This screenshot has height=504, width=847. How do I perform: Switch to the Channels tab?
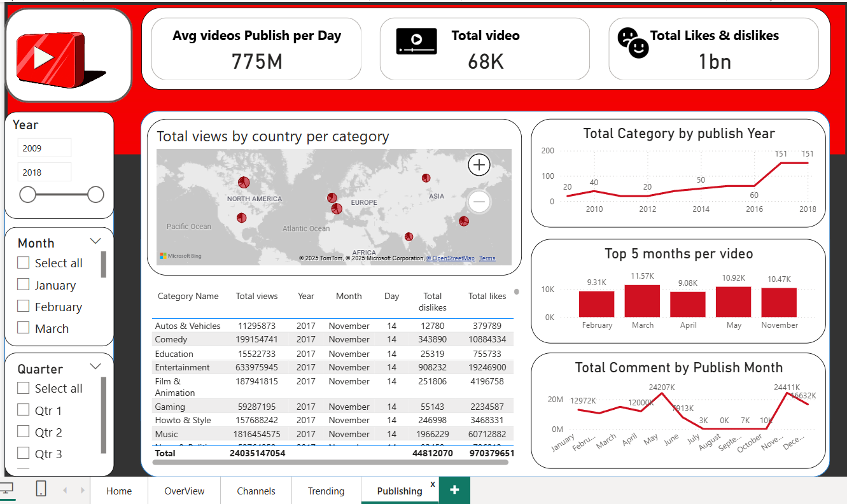click(256, 491)
